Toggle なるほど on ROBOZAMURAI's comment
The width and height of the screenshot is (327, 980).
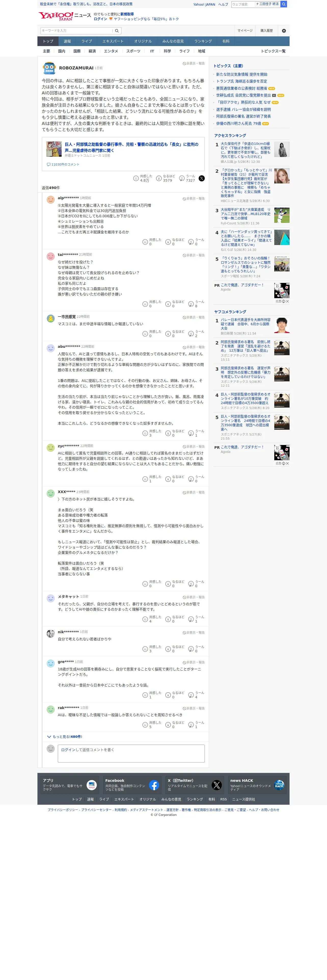[x=166, y=178]
